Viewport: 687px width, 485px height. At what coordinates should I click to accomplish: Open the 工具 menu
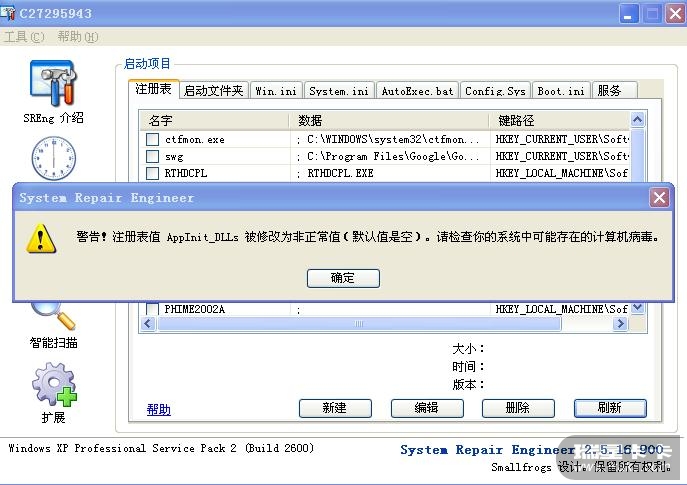24,37
